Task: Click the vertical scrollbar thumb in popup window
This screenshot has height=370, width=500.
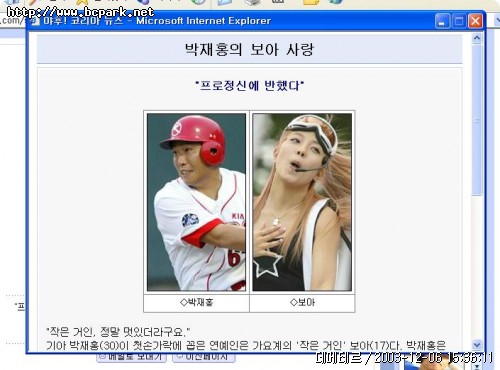Action: tap(477, 120)
